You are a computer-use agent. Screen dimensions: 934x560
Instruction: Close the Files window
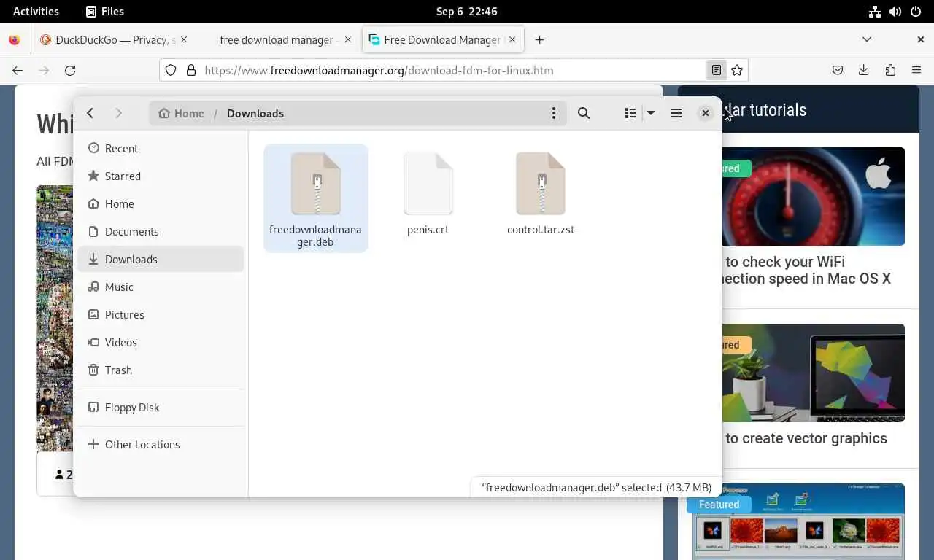click(x=705, y=113)
